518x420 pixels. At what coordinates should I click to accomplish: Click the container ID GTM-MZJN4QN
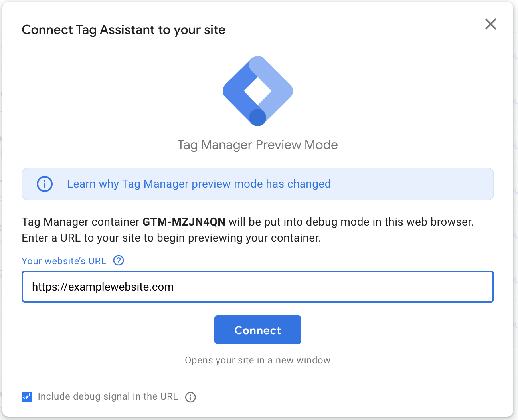click(184, 222)
